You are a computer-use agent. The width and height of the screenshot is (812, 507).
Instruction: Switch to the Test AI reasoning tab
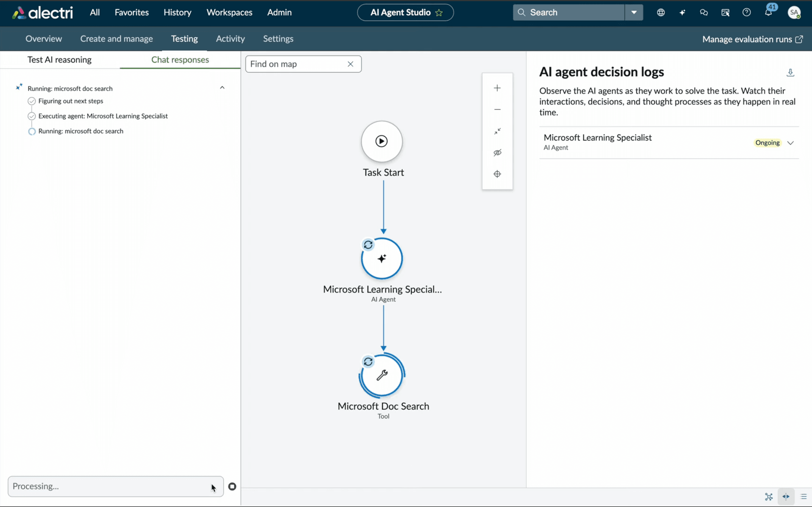click(59, 60)
